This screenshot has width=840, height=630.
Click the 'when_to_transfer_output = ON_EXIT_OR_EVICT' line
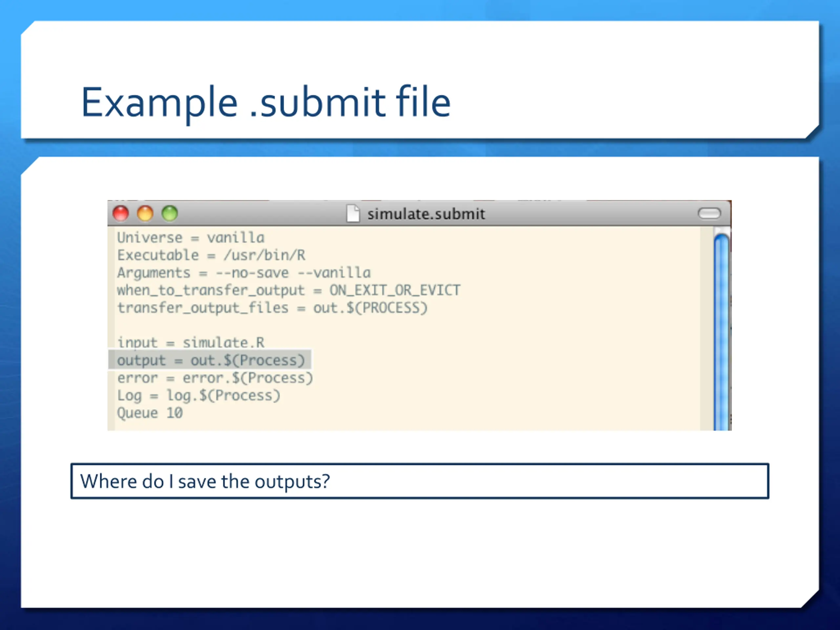pyautogui.click(x=289, y=290)
